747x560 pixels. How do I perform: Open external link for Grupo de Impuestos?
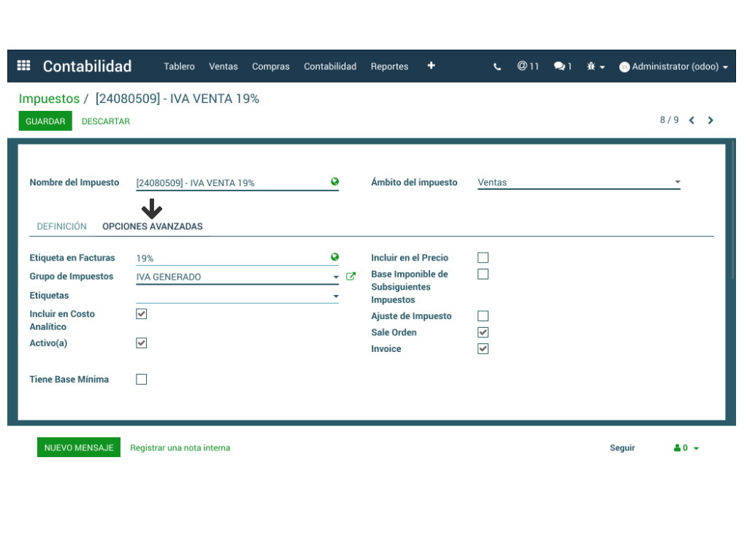pyautogui.click(x=350, y=277)
